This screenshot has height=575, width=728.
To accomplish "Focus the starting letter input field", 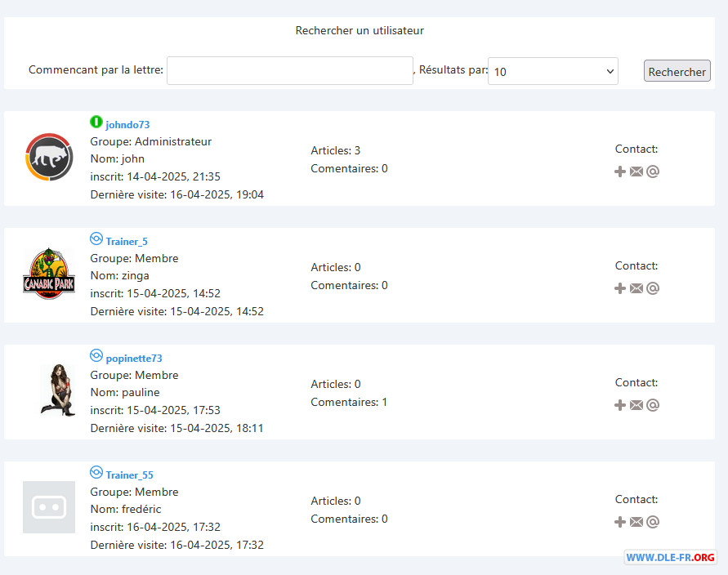I will tap(290, 70).
